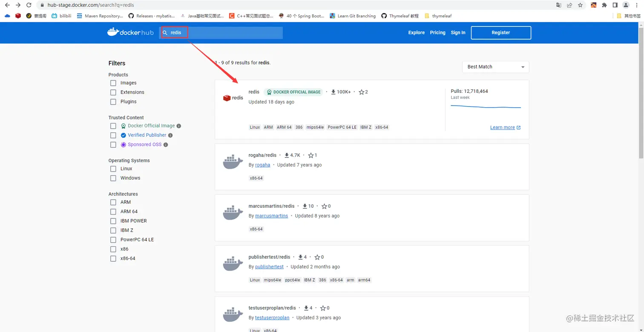Open the Releases mybatis GitHub bookmark
644x332 pixels.
click(x=152, y=16)
